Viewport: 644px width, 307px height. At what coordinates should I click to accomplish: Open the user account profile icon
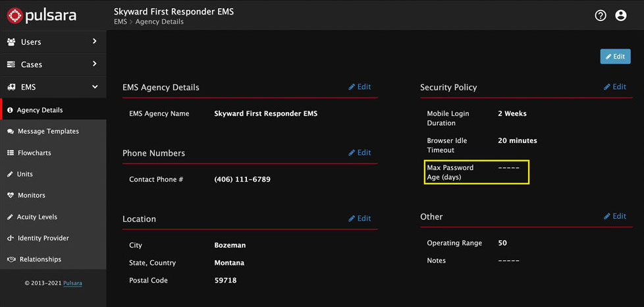coord(620,16)
